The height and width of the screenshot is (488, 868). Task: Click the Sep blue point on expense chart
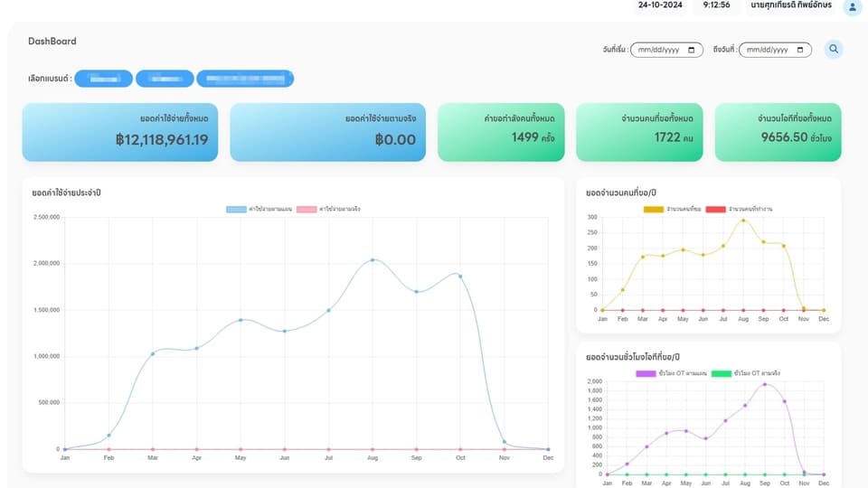[x=416, y=292]
